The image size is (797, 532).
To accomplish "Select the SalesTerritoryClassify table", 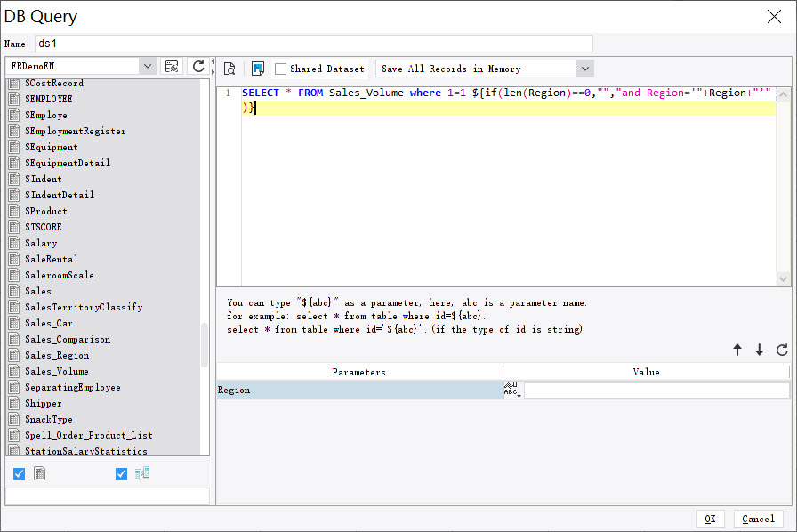I will pyautogui.click(x=84, y=307).
